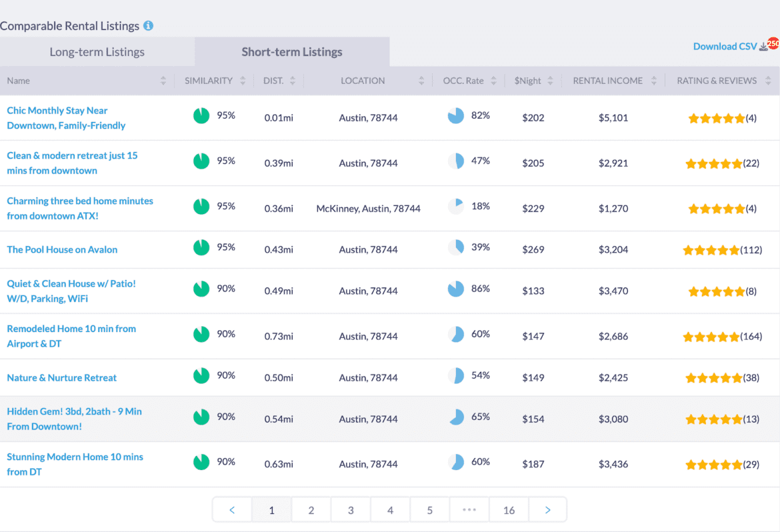Go to page 3 of the listings
The image size is (780, 532).
pyautogui.click(x=351, y=509)
